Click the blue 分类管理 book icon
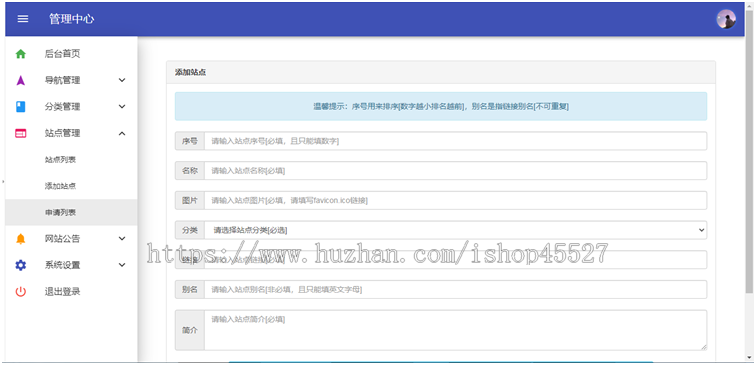Image resolution: width=756 pixels, height=365 pixels. 21,107
